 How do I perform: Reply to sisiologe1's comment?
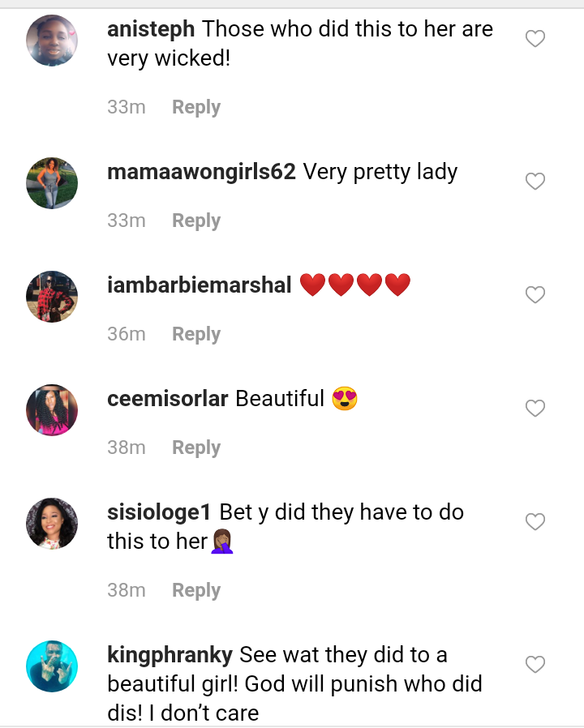[196, 590]
